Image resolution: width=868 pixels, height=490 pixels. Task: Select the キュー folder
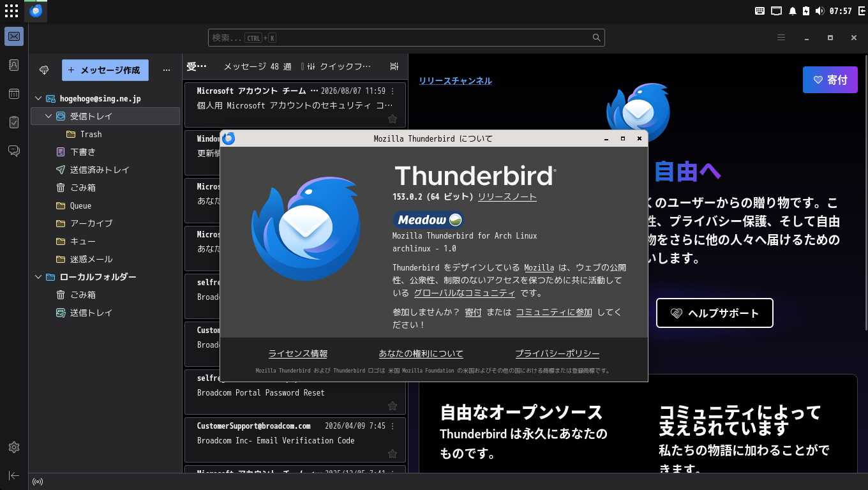pyautogui.click(x=105, y=241)
